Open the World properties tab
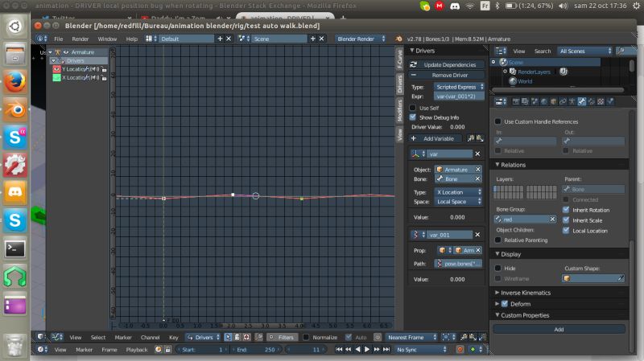 coord(544,101)
